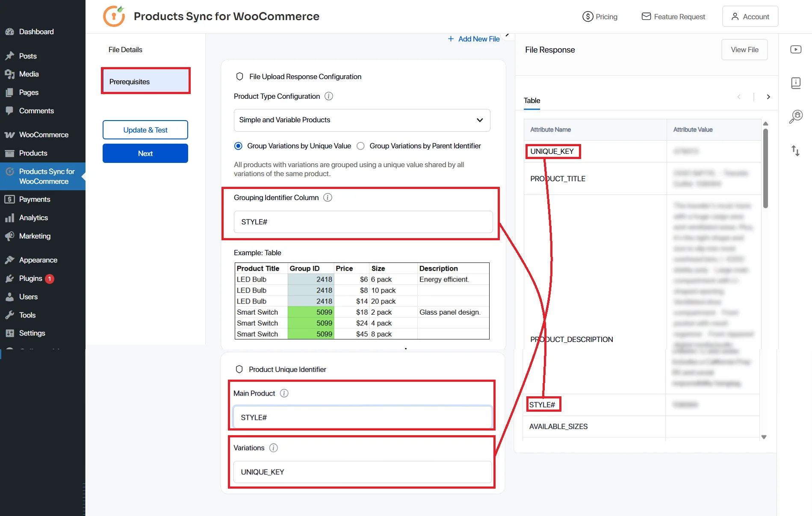Select Prerequisites under File Details
Viewport: 812px width, 516px height.
click(x=145, y=81)
